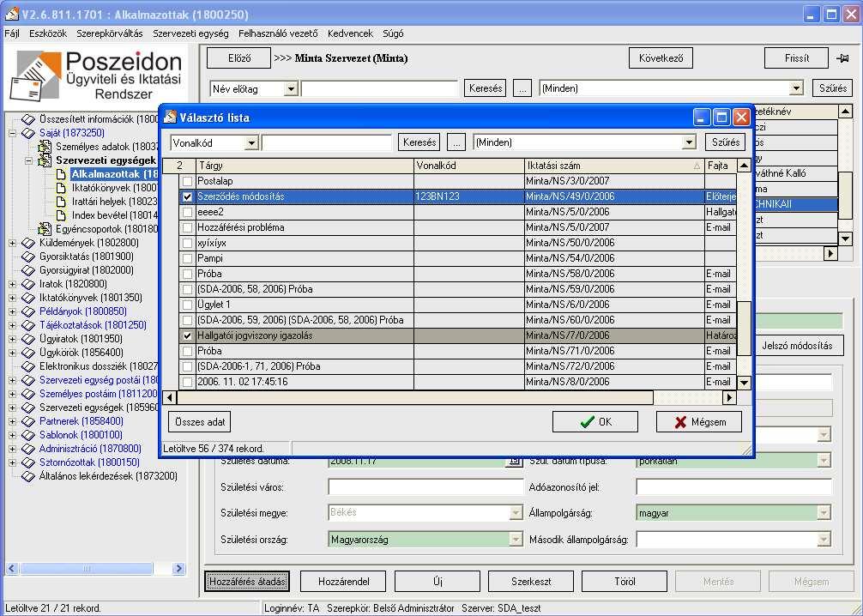Check the Ügylet 1 row checkbox

point(188,305)
